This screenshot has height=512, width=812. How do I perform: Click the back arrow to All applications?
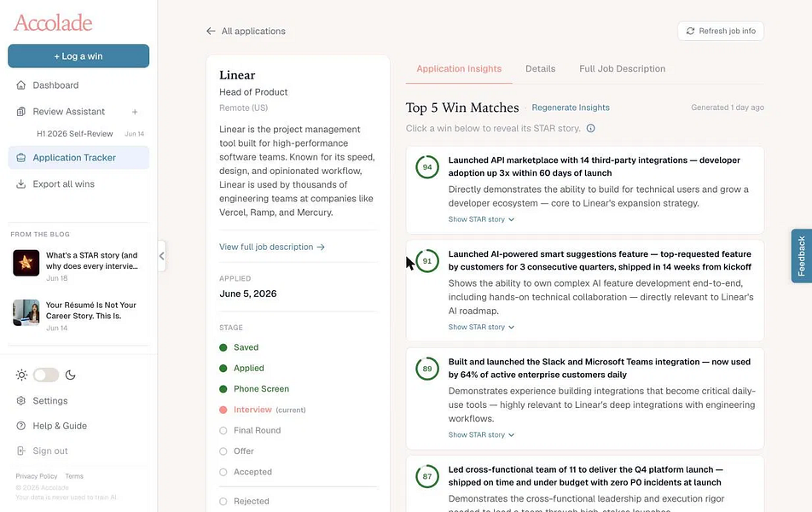(210, 31)
